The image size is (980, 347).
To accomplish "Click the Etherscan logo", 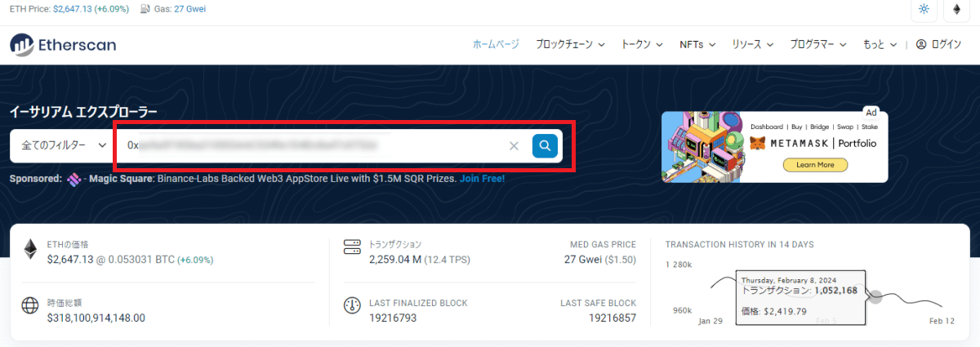I will tap(63, 45).
